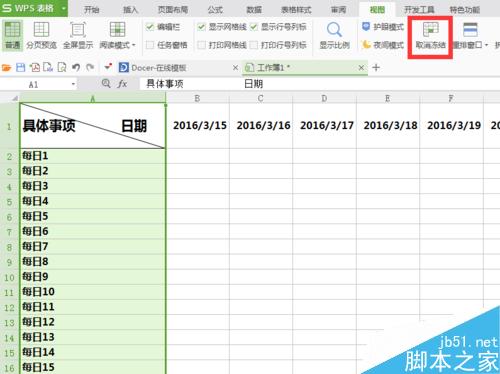Screen dimensions: 500x374
Task: Save the workbook with the floppy icon
Action: pos(21,68)
